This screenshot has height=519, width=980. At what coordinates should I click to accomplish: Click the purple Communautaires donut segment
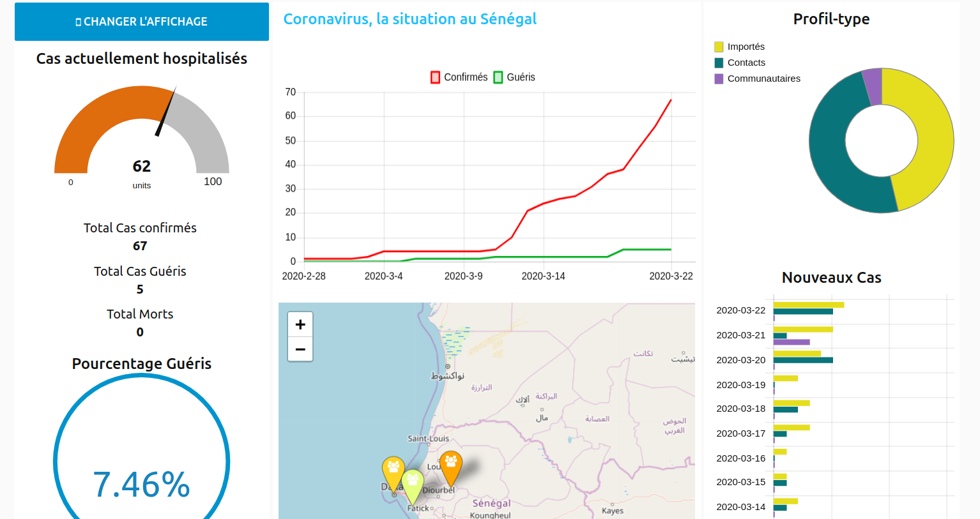click(x=873, y=87)
